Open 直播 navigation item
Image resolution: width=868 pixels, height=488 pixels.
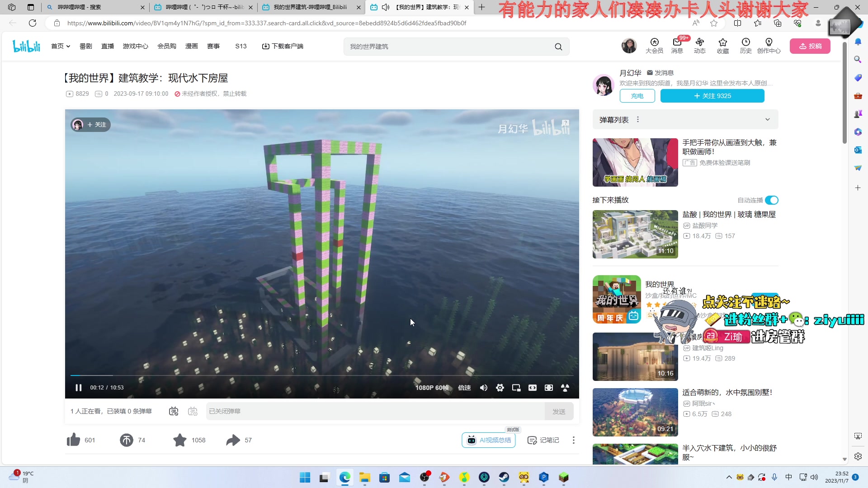108,46
